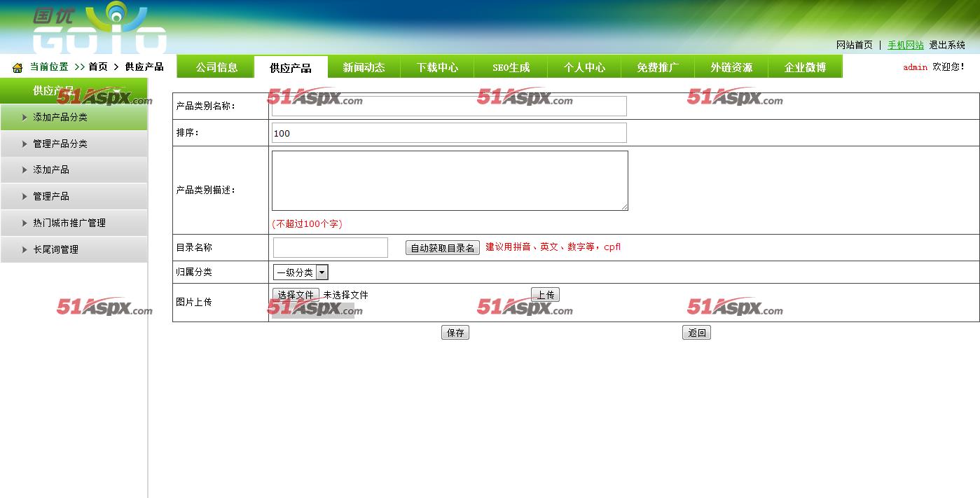Click the 产品类别名称 row label
Screen dimensions: 980x498
(x=206, y=106)
